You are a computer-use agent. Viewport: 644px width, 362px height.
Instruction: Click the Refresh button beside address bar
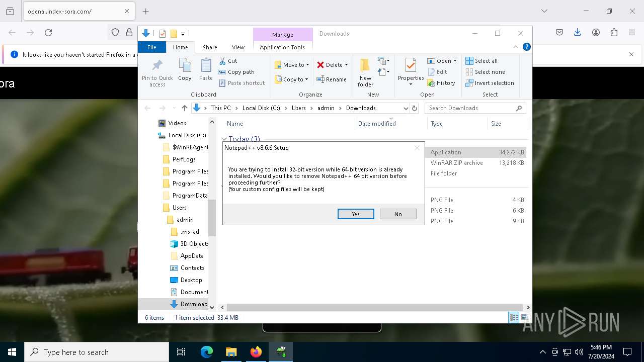pyautogui.click(x=415, y=108)
